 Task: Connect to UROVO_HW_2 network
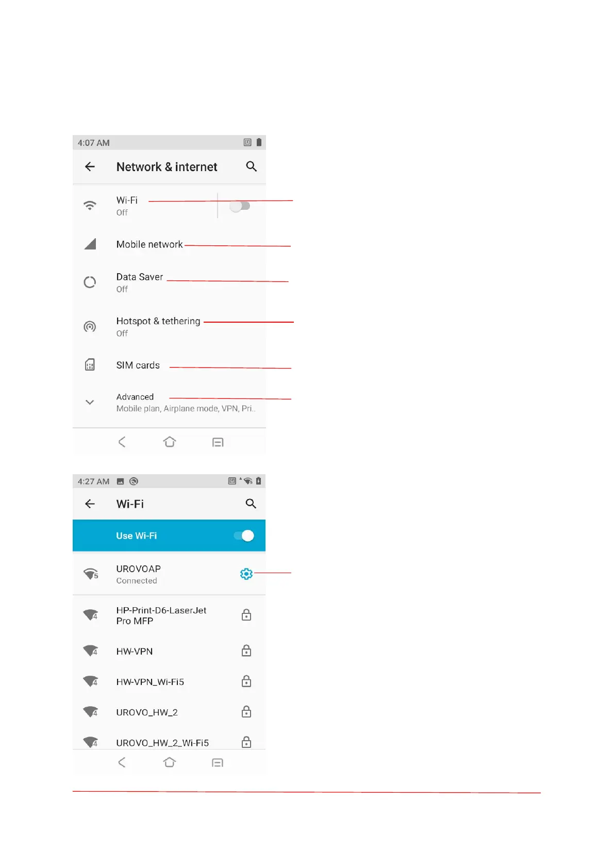147,712
